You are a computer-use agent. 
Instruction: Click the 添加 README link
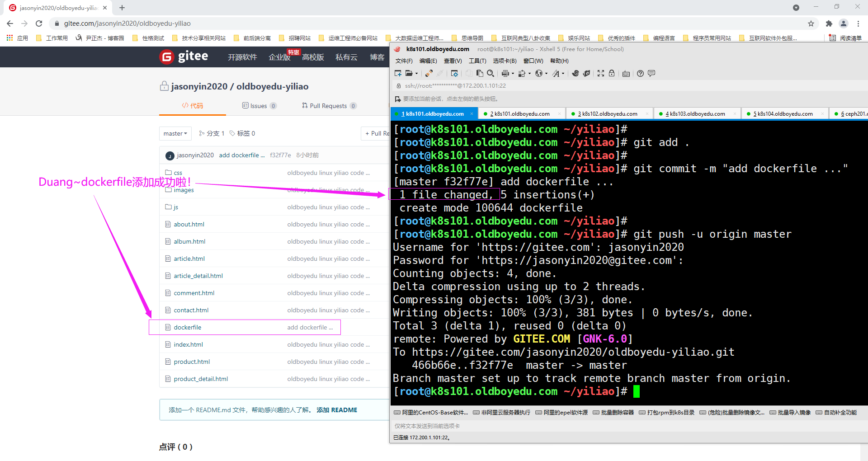tap(337, 410)
